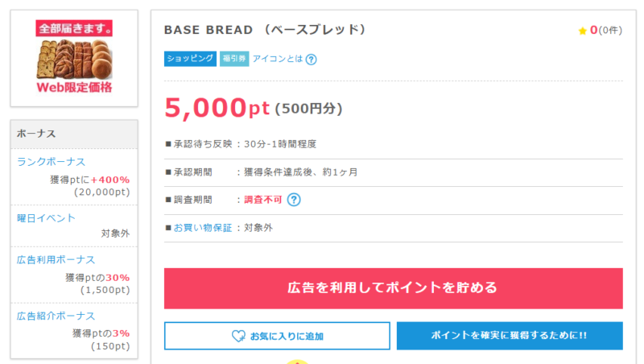Image resolution: width=644 pixels, height=364 pixels.
Task: Open the ランクボーナス link
Action: click(x=51, y=162)
